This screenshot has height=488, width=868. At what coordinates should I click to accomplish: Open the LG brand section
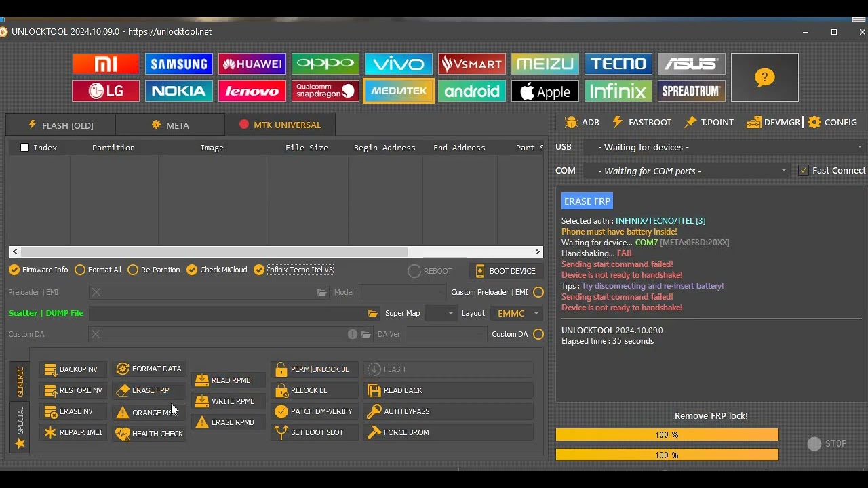coord(106,91)
